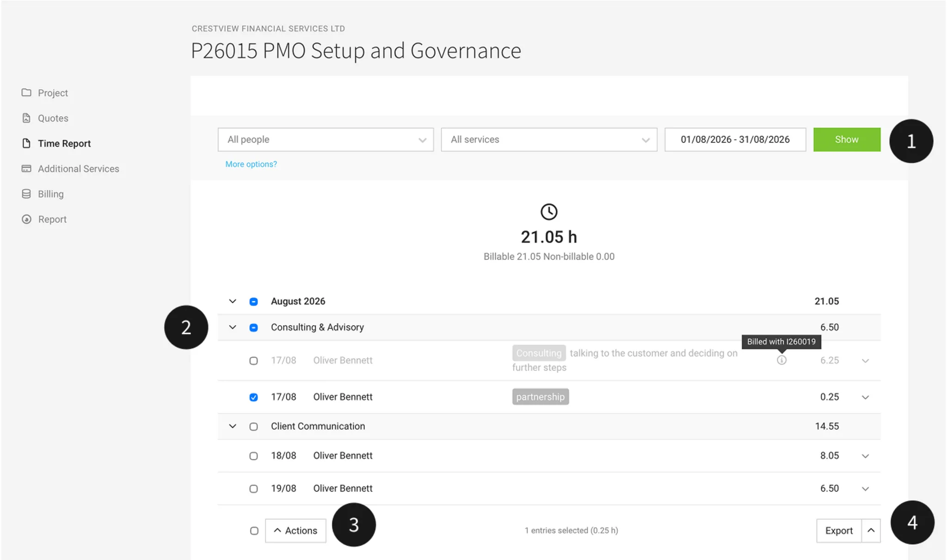The height and width of the screenshot is (560, 947).
Task: Click the More options? link
Action: pos(251,164)
